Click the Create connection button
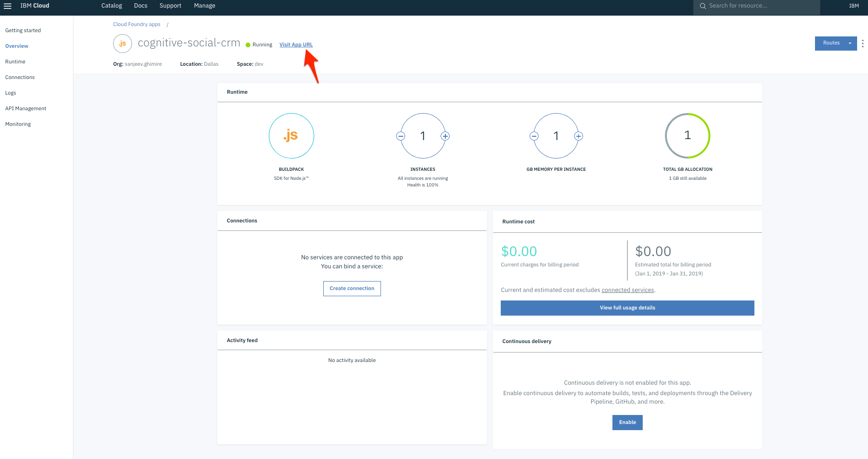Image resolution: width=868 pixels, height=459 pixels. (x=352, y=289)
